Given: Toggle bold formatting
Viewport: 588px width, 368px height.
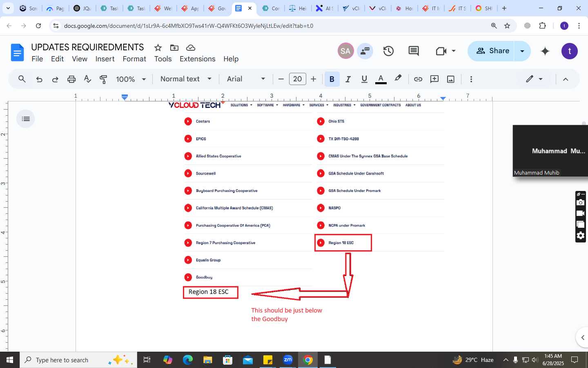Looking at the screenshot, I should pyautogui.click(x=332, y=79).
